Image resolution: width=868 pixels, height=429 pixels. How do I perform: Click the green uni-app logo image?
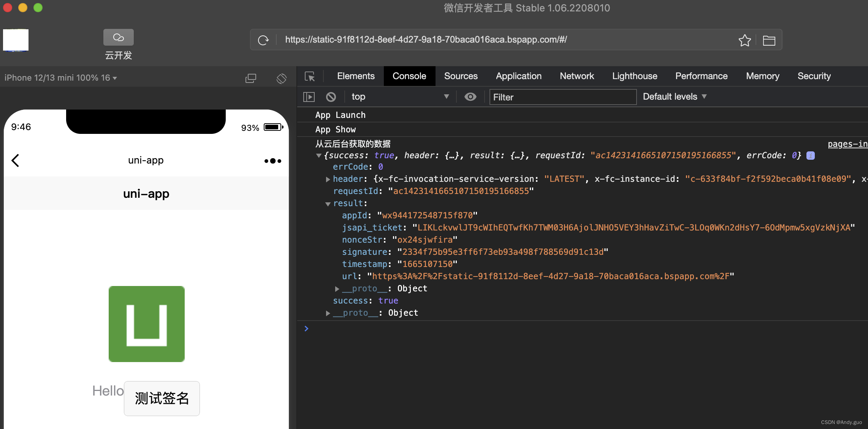click(147, 324)
